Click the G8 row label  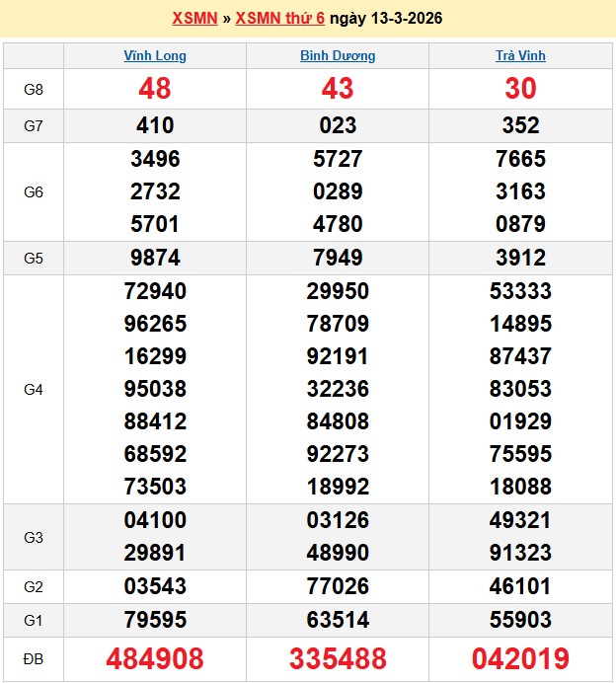(x=34, y=90)
